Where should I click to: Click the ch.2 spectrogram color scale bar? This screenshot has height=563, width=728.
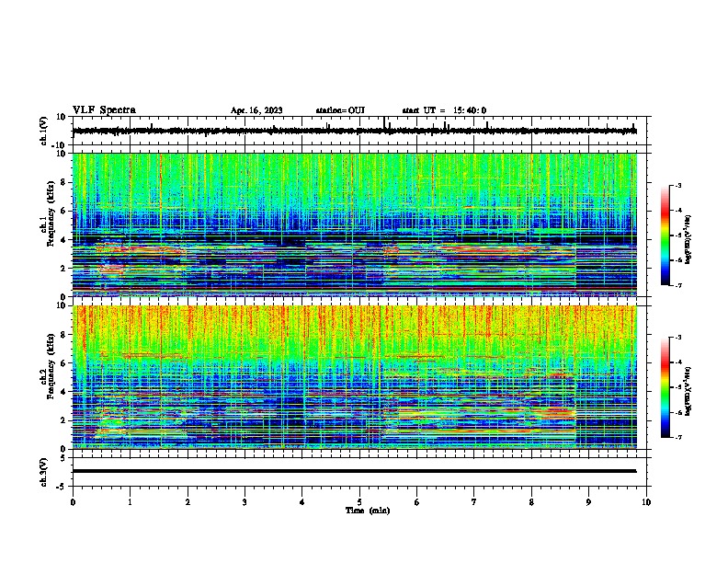click(x=665, y=387)
